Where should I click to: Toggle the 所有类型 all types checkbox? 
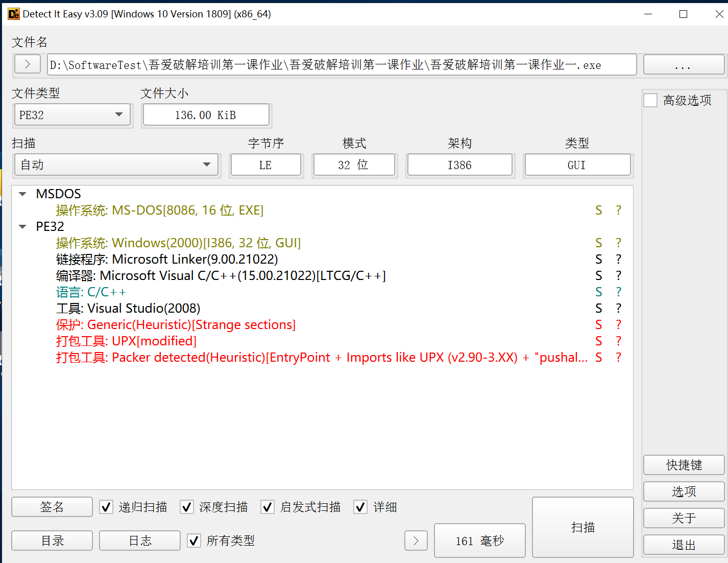click(194, 541)
